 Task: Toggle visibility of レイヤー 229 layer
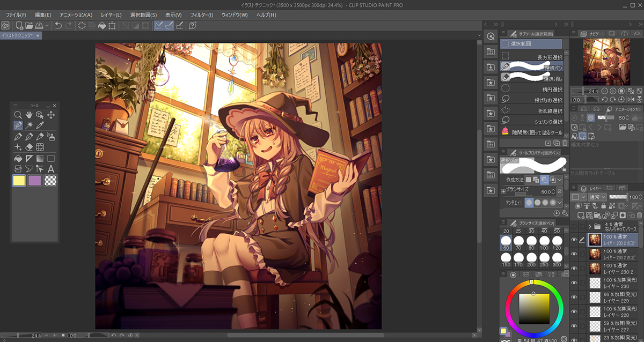(x=574, y=297)
